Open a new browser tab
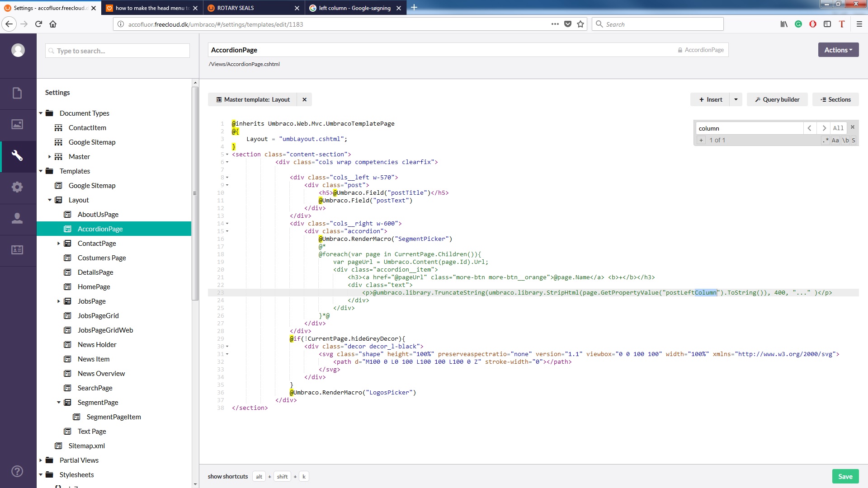This screenshot has width=868, height=488. pyautogui.click(x=414, y=7)
